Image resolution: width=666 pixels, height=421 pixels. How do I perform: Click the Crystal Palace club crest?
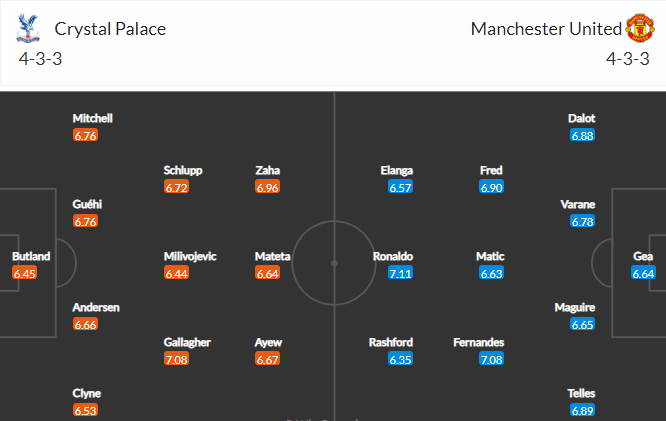28,28
